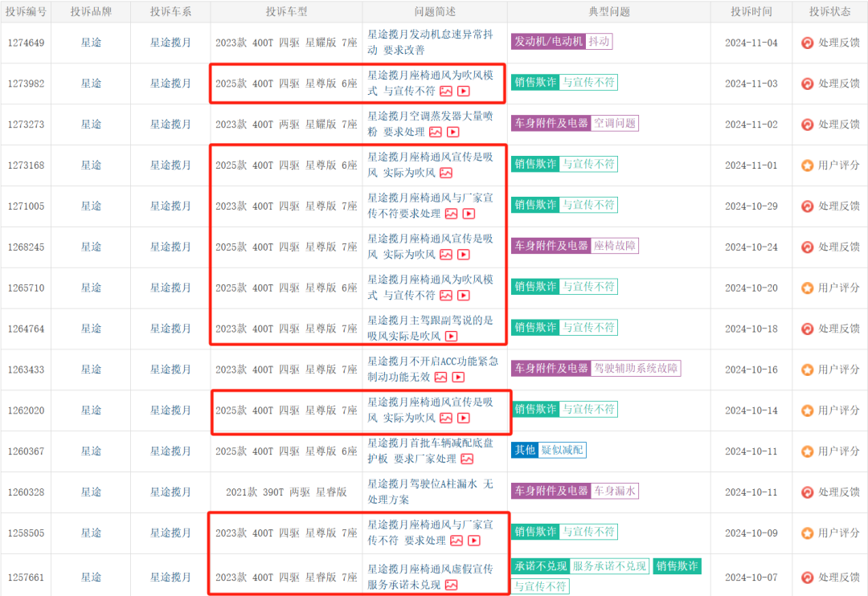Screen dimensions: 868x596
Task: Select date cell 2024-10-29
Action: [751, 206]
